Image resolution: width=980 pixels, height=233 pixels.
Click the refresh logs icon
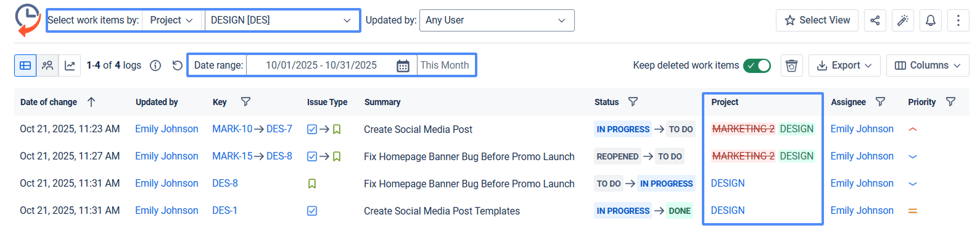pyautogui.click(x=178, y=65)
